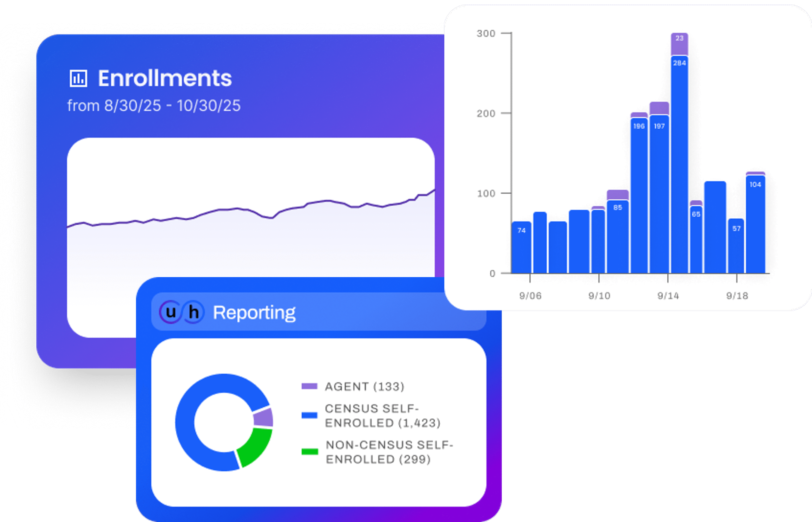Click the circular 'h' logo icon
Image resolution: width=812 pixels, height=522 pixels.
[x=193, y=312]
